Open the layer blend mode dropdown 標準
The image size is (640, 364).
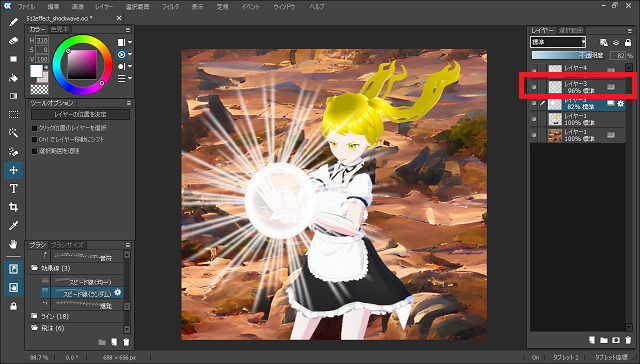coord(558,42)
